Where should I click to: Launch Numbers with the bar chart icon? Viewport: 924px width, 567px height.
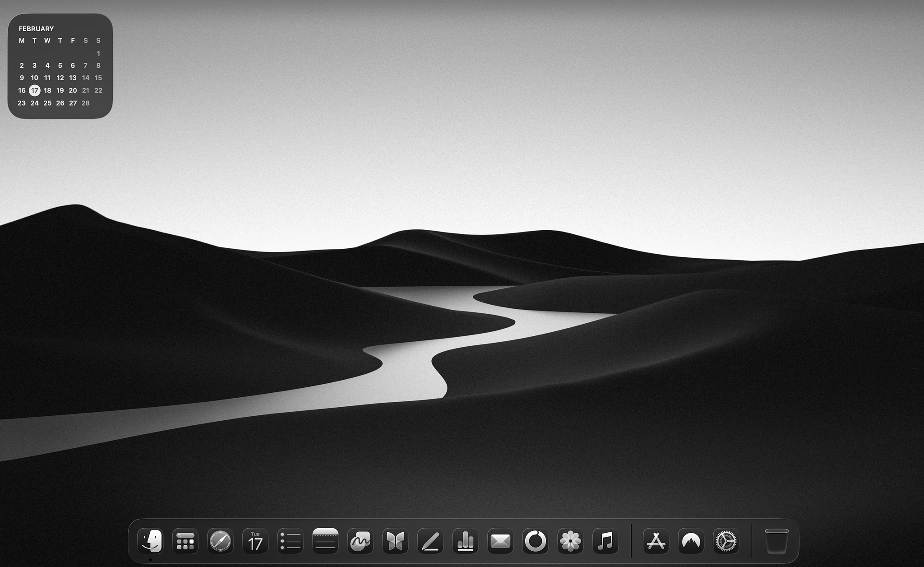(465, 540)
